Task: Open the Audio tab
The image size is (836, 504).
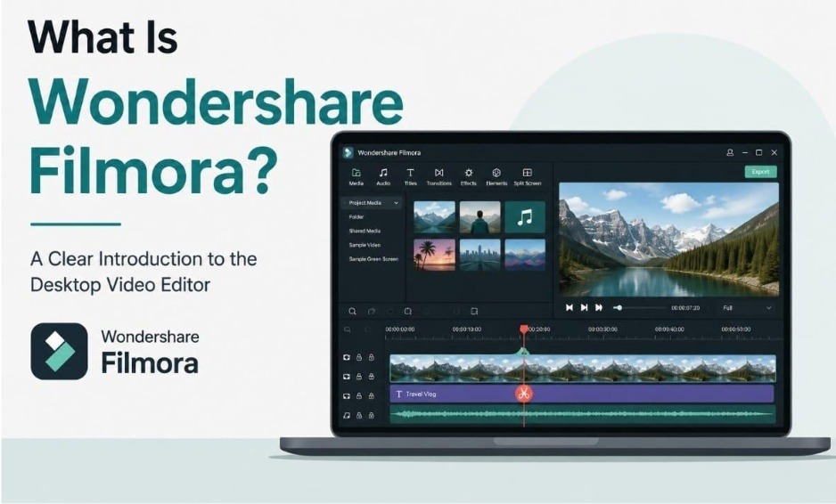Action: click(x=383, y=177)
